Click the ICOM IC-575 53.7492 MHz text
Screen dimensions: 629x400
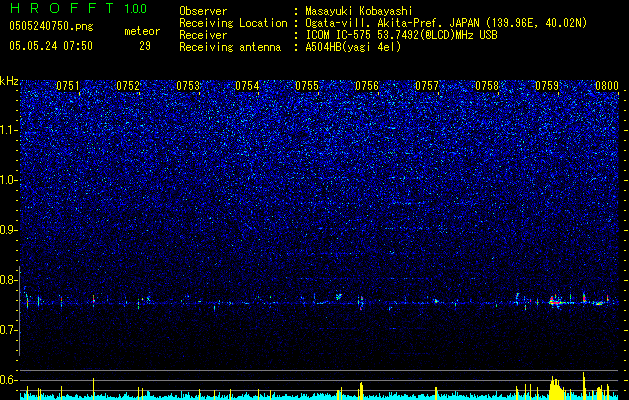tap(401, 35)
